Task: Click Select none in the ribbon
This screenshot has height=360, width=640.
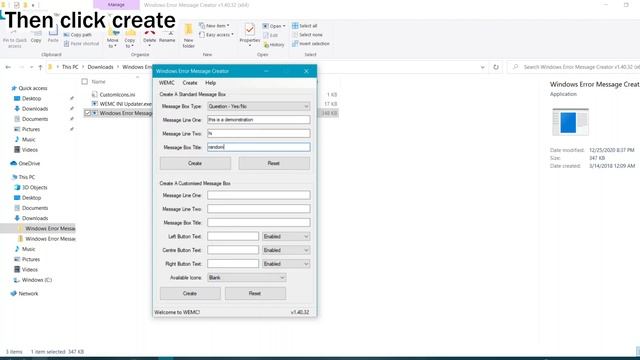Action: 307,35
